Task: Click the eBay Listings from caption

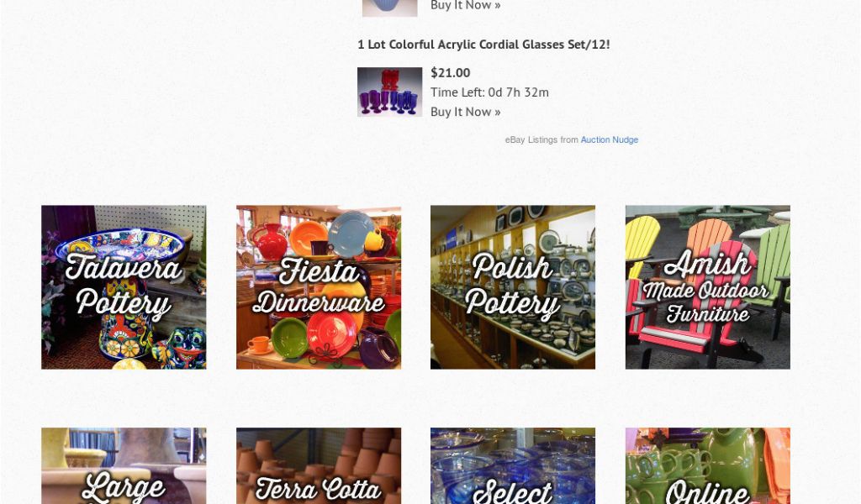Action: 541,139
